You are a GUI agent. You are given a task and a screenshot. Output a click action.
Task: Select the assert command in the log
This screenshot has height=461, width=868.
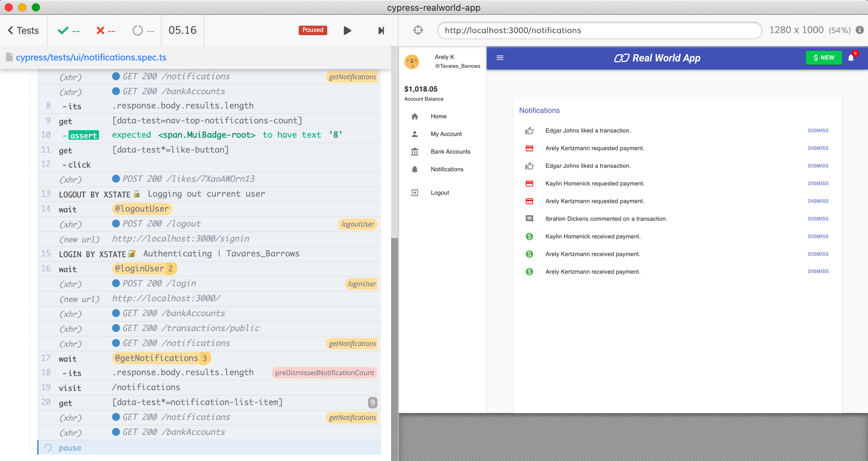[84, 135]
